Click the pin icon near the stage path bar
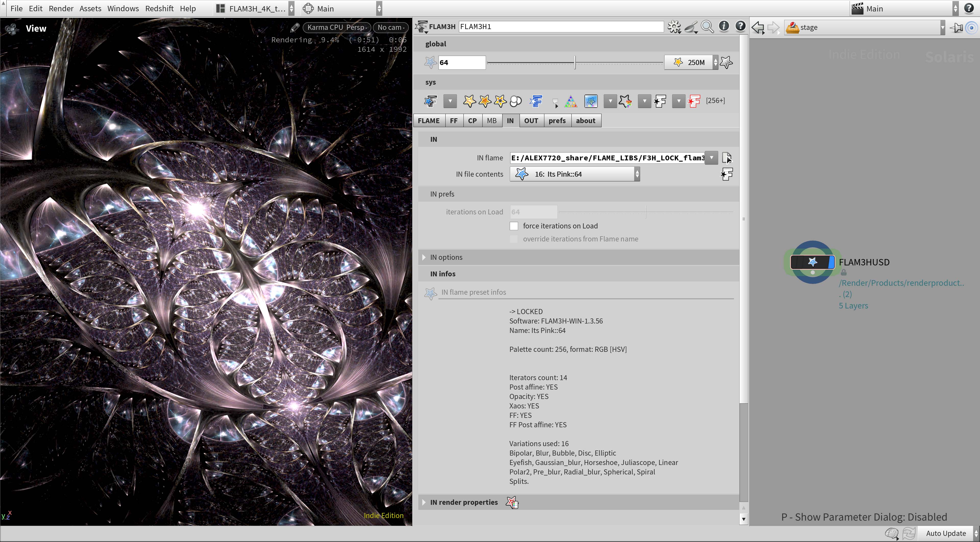This screenshot has width=980, height=542. [x=956, y=27]
